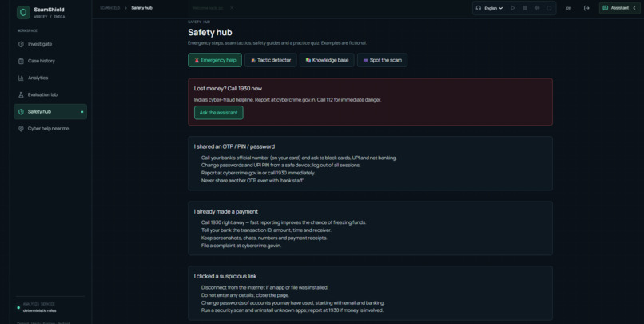Click 'Call 1930 right away' step
The image size is (644, 324).
[284, 222]
